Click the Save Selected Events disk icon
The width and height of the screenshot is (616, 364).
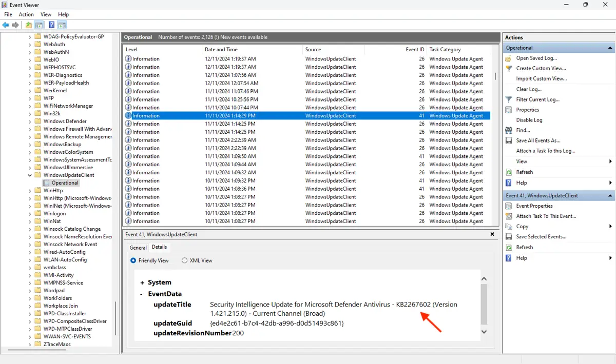509,237
